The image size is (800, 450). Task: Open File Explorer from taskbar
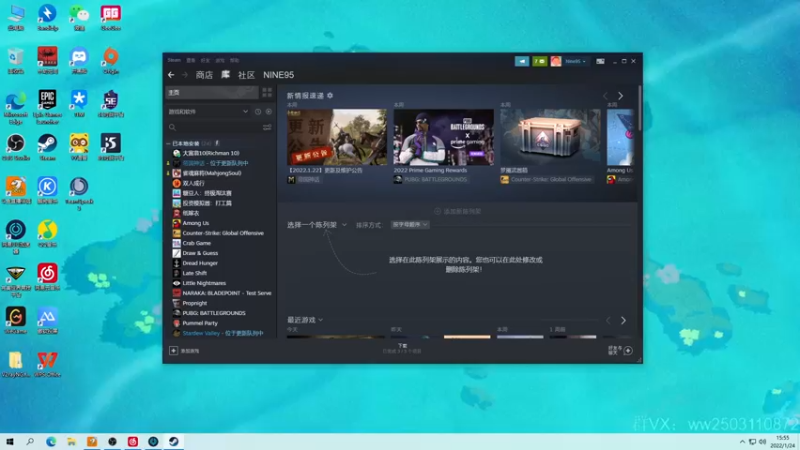pyautogui.click(x=71, y=442)
